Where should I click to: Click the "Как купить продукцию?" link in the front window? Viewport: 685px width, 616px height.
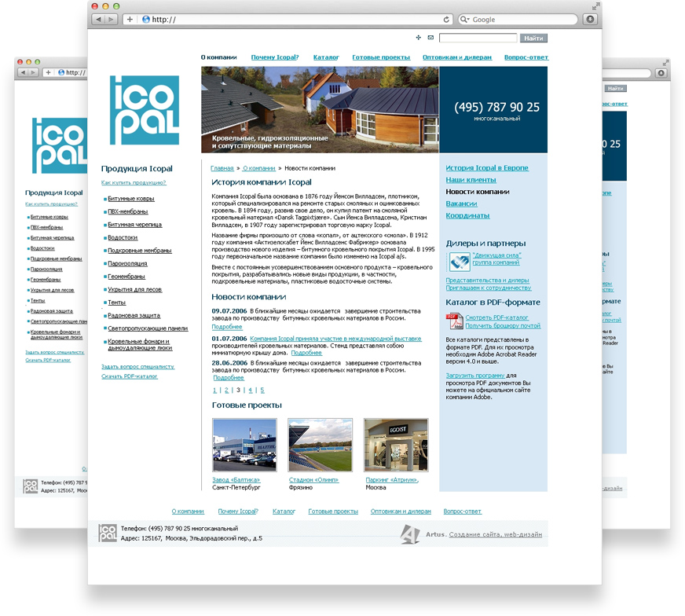click(134, 182)
